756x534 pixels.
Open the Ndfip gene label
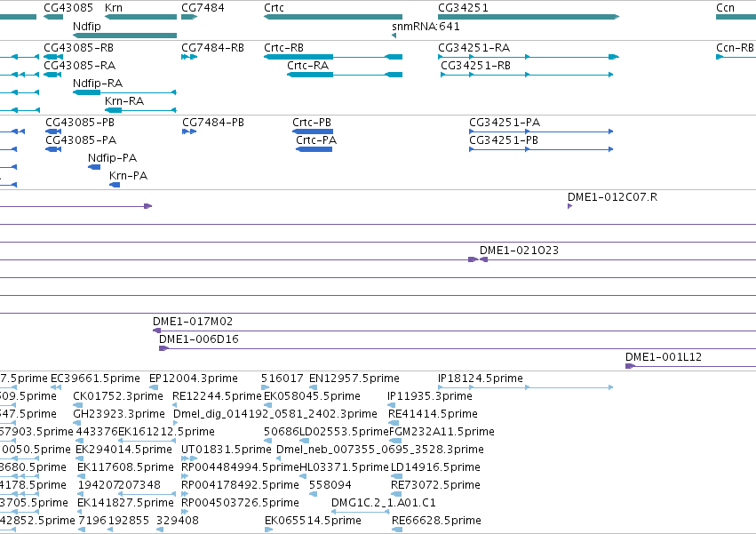87,26
